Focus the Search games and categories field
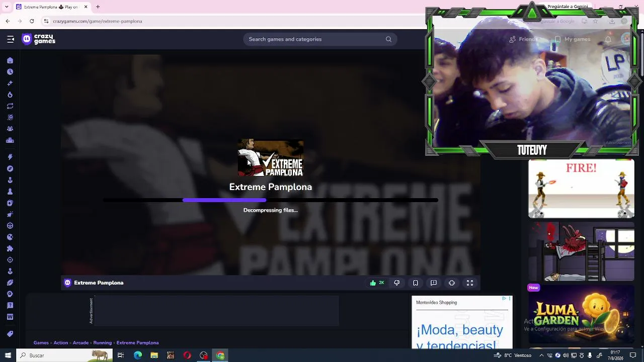Image resolution: width=644 pixels, height=362 pixels. pos(320,39)
